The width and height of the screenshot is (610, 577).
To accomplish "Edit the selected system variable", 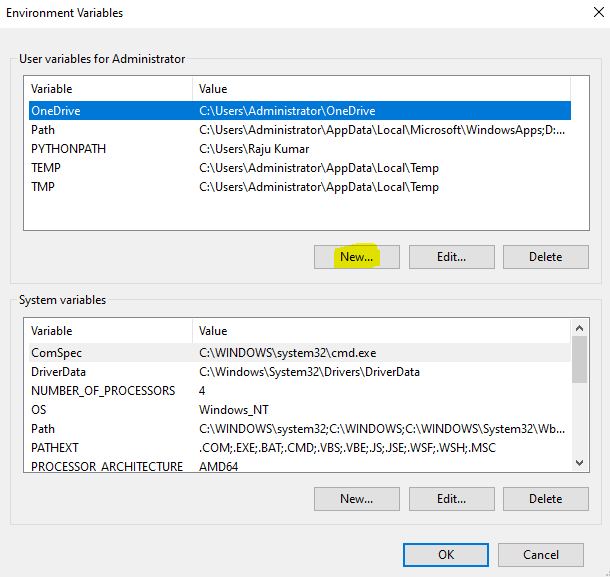I will [451, 498].
